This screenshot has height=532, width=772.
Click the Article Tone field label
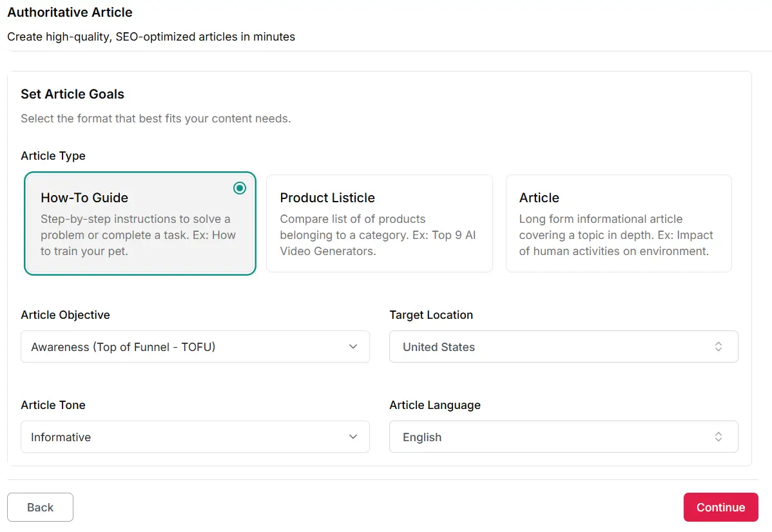[53, 405]
